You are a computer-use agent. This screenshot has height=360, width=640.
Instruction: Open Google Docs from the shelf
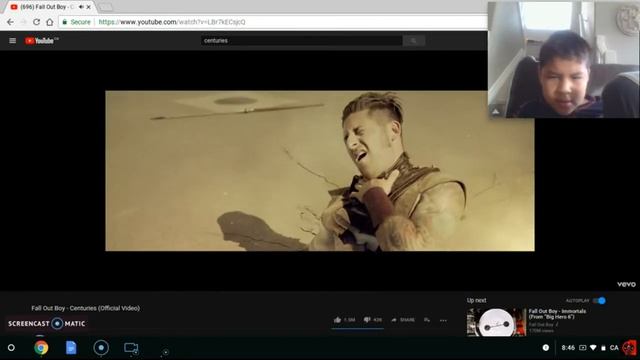tap(71, 348)
